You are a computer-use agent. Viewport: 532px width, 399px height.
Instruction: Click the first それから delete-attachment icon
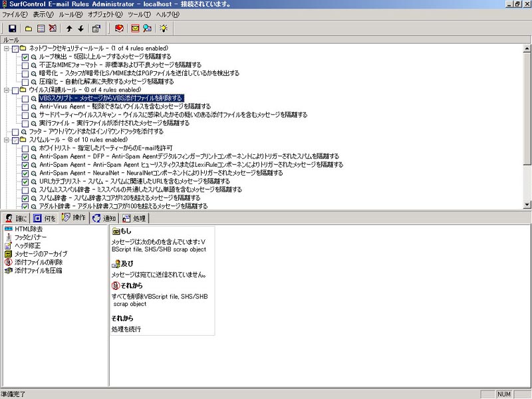116,285
